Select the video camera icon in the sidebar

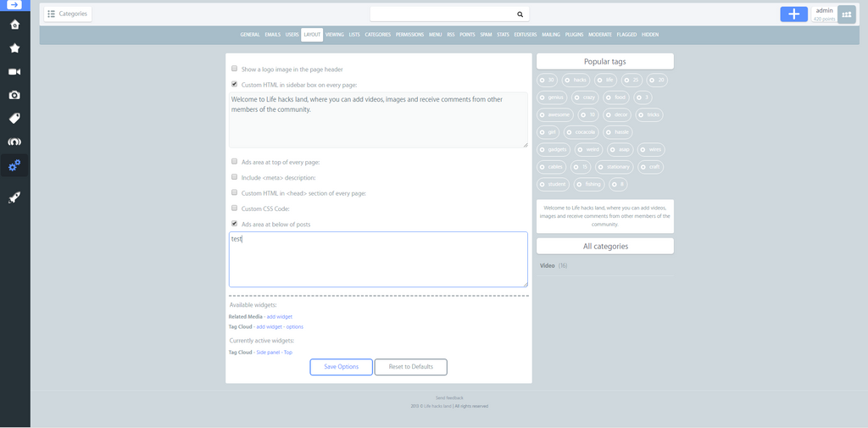pyautogui.click(x=14, y=72)
